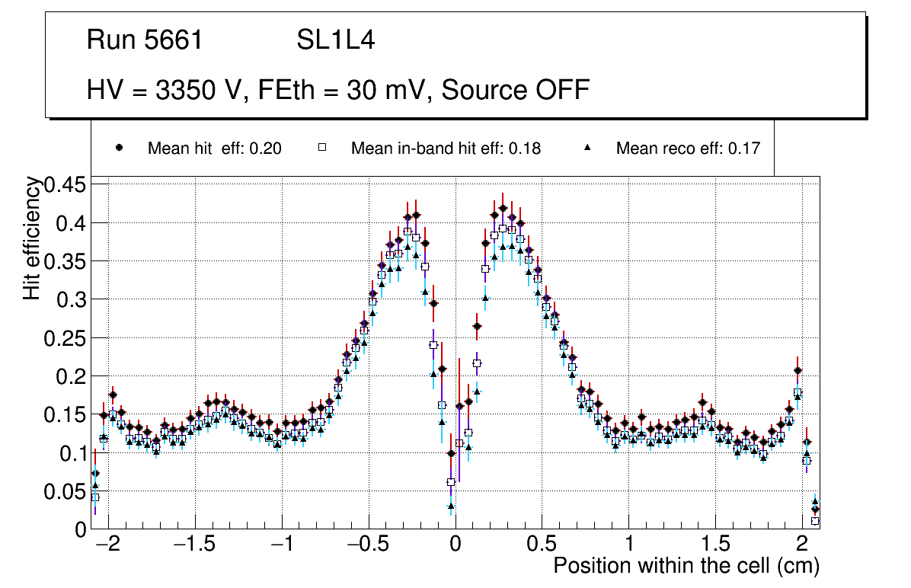Click the 'SL1L4' label in the header
This screenshot has width=911, height=588.
tap(335, 40)
